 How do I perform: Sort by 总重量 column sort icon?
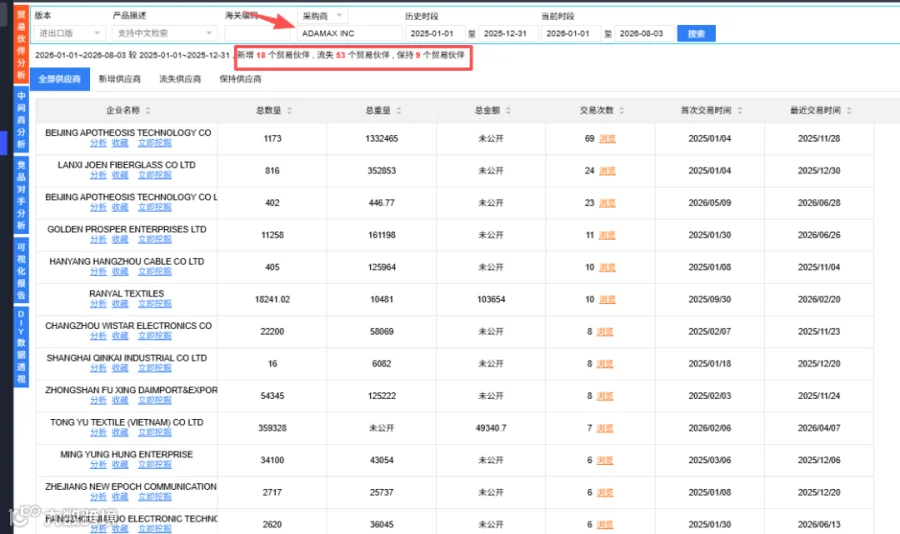click(399, 110)
